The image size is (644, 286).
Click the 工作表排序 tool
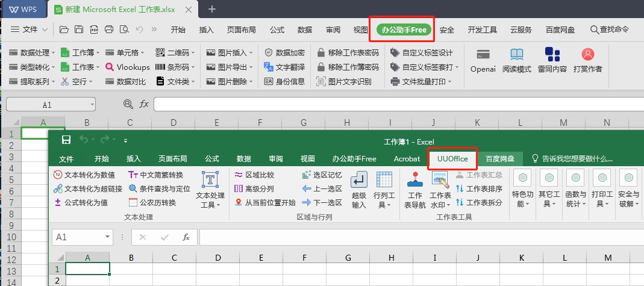pos(479,188)
